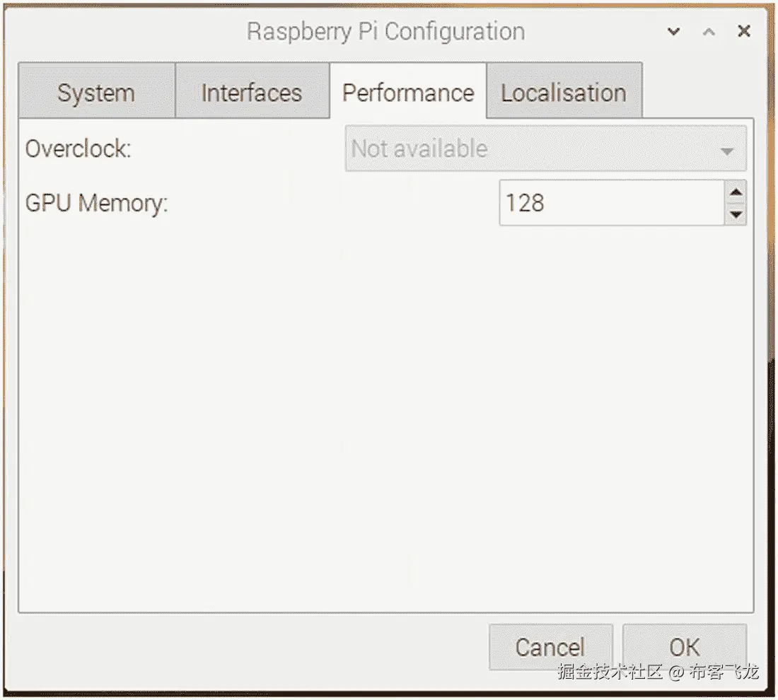The height and width of the screenshot is (700, 778).
Task: Click the GPU Memory value field
Action: tap(611, 203)
